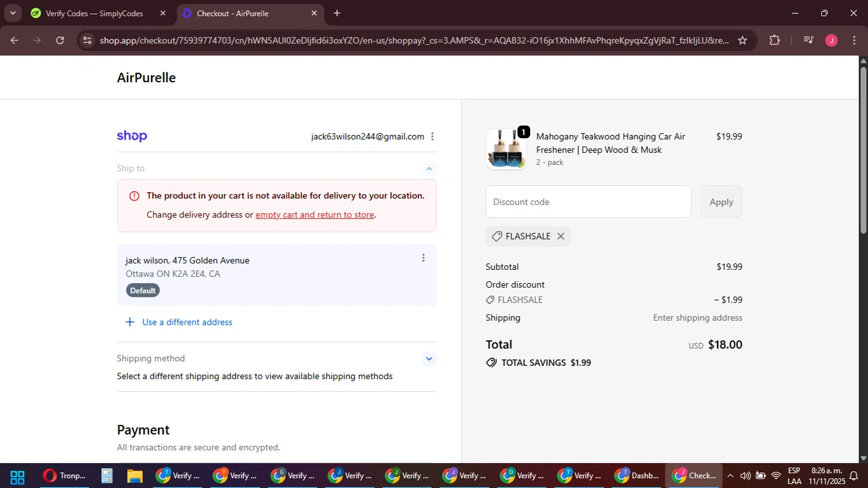Image resolution: width=868 pixels, height=488 pixels.
Task: Switch to Dashb... Chrome taskbar window
Action: point(636,476)
